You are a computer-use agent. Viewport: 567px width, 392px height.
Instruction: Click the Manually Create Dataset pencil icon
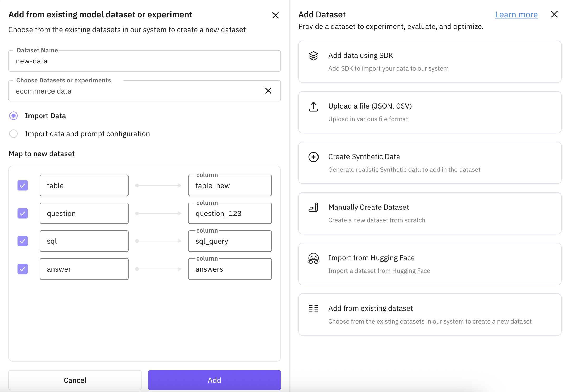[313, 208]
